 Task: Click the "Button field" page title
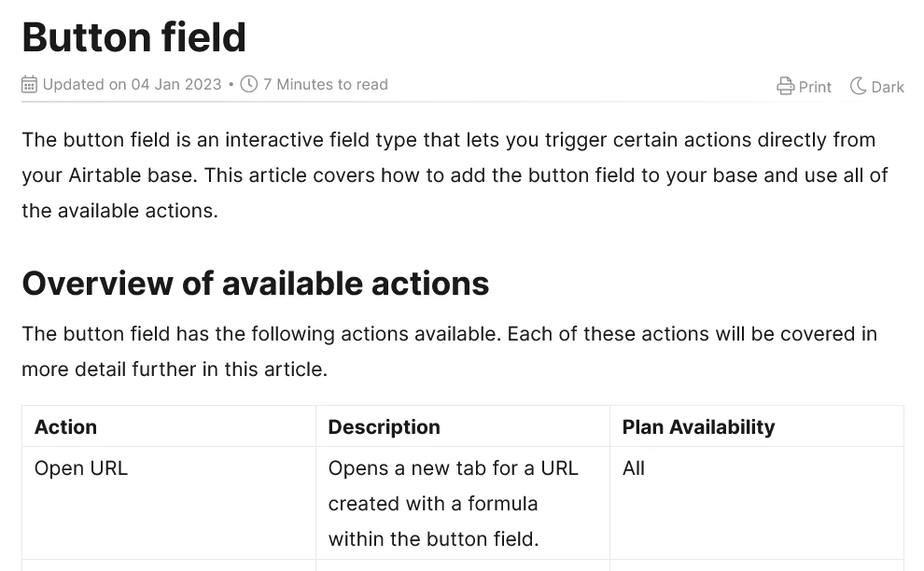(133, 37)
